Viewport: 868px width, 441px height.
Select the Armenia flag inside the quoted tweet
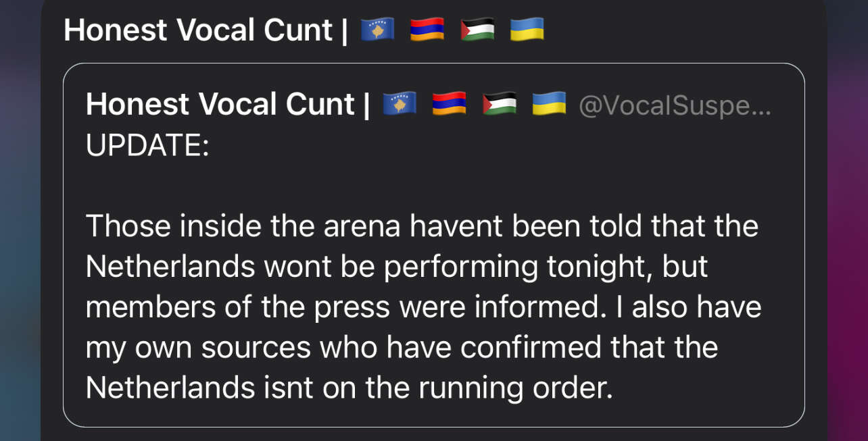[450, 104]
